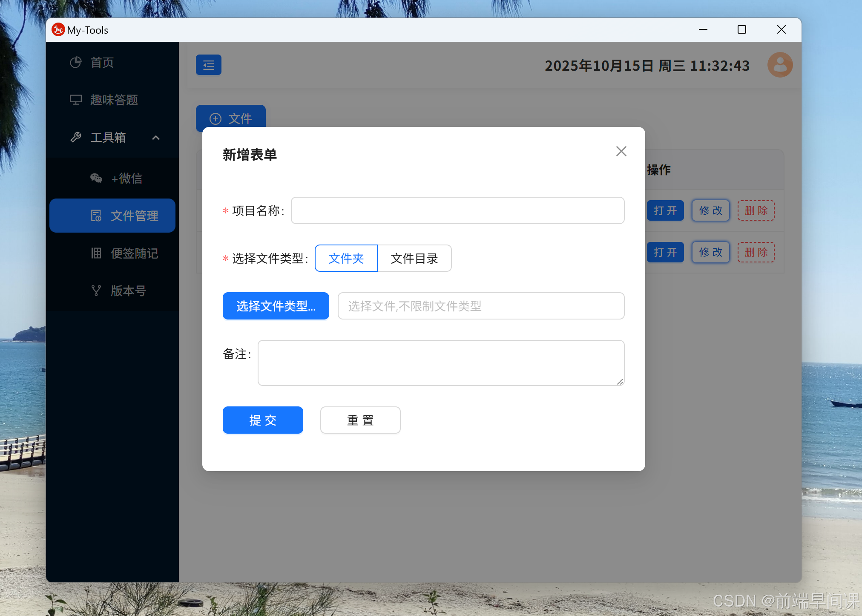Click the 便签随记 grid icon

(96, 253)
